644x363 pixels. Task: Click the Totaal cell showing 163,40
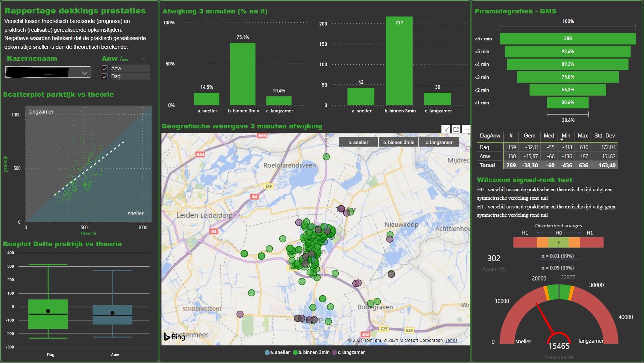pyautogui.click(x=607, y=165)
